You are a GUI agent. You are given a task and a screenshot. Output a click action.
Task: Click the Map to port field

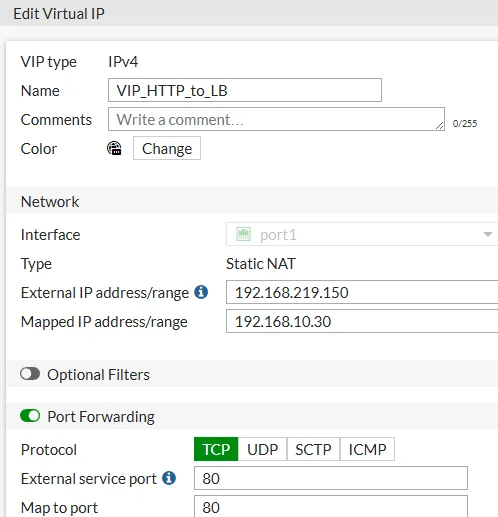331,506
